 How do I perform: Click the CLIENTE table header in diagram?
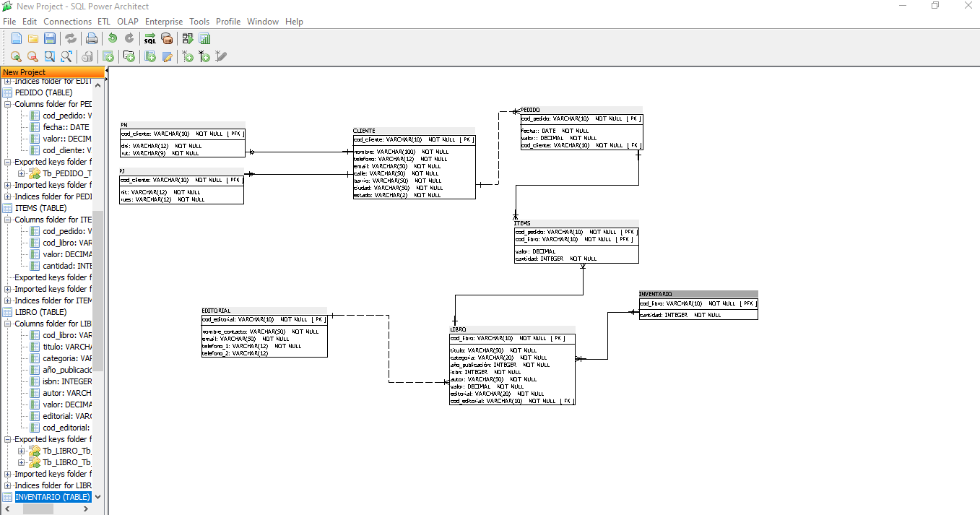(414, 131)
